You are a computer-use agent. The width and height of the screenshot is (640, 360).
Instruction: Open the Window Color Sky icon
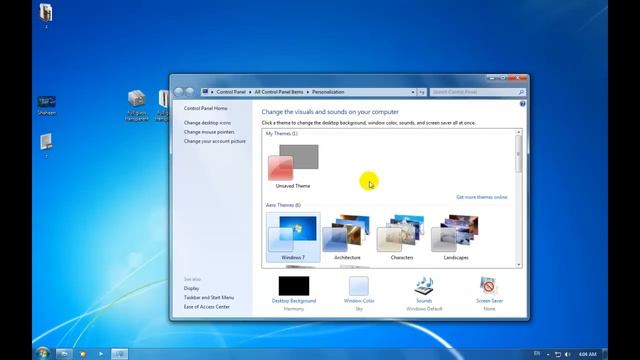click(x=359, y=286)
